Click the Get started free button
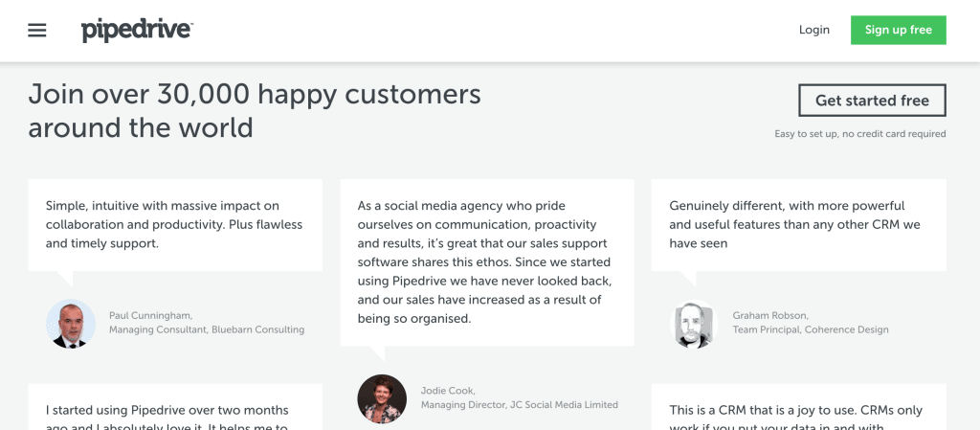 872,101
